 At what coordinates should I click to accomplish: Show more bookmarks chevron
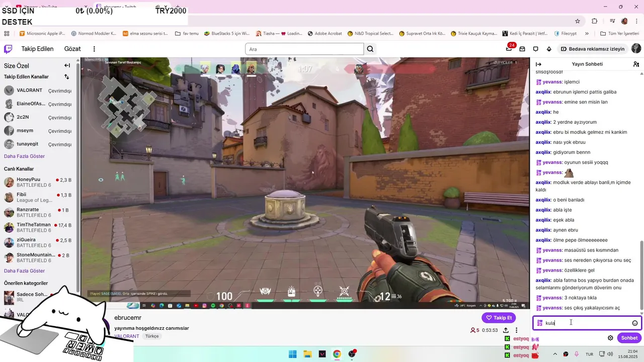tap(587, 34)
